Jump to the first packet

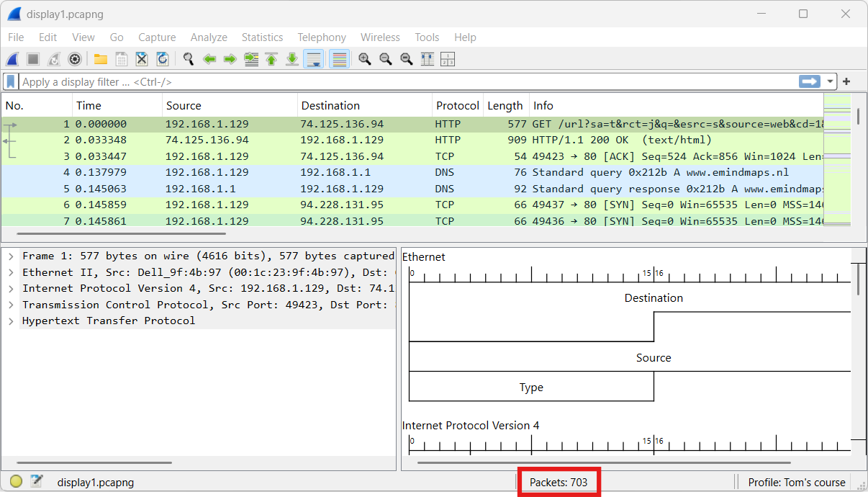click(271, 59)
